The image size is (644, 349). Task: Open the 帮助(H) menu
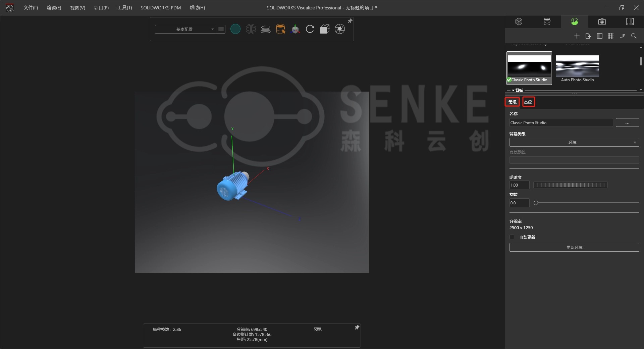click(x=197, y=8)
